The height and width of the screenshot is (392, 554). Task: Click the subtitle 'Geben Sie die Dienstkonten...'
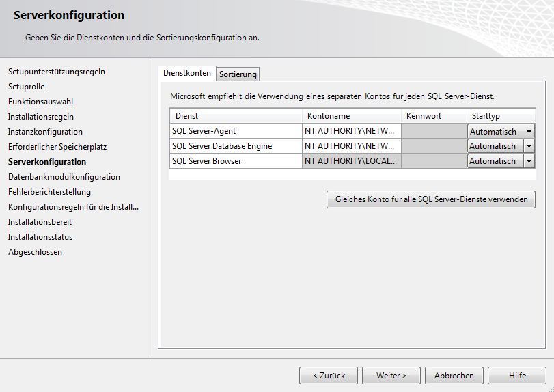coord(142,38)
